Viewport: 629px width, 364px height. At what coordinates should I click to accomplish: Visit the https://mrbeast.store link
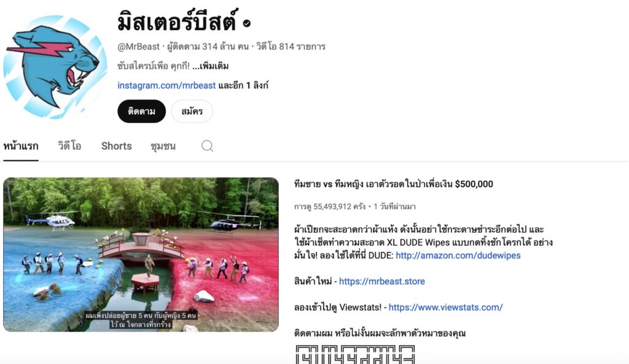pyautogui.click(x=382, y=281)
